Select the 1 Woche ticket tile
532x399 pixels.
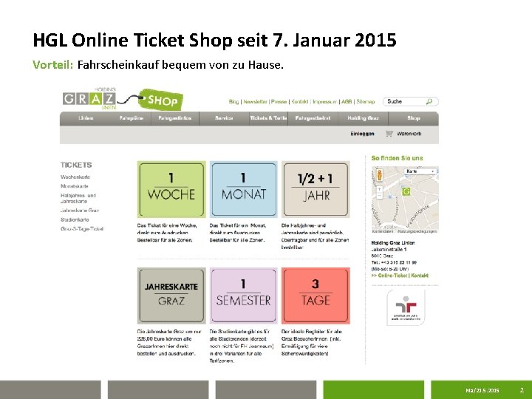[x=171, y=189]
